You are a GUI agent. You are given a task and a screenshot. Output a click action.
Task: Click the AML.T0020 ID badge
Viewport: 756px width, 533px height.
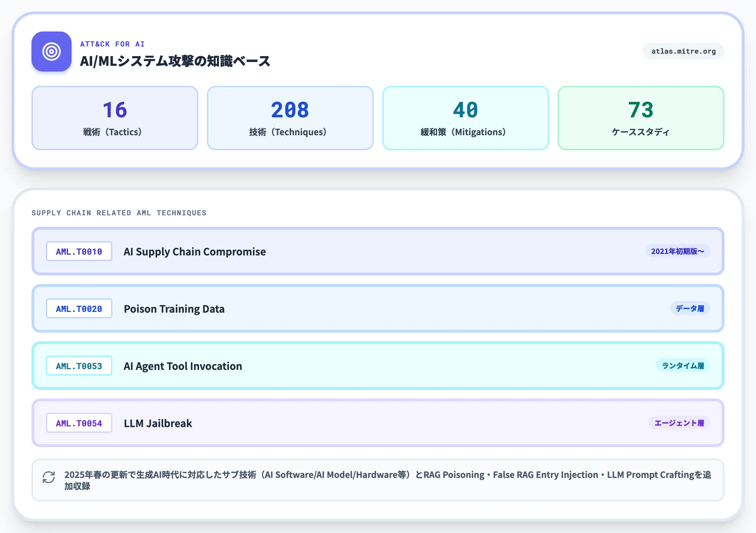point(79,309)
